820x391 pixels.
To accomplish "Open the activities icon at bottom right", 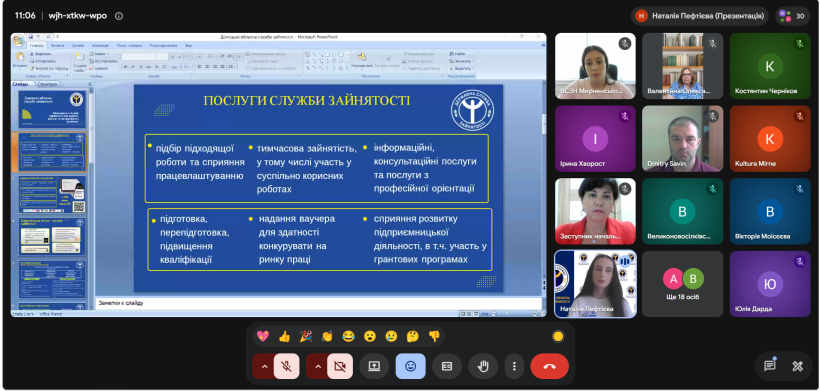I will tap(797, 366).
